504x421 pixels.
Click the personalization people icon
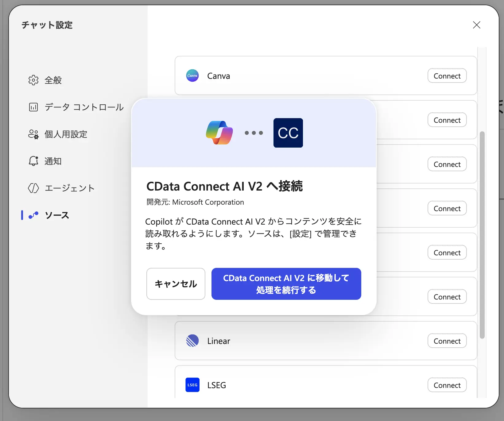point(33,134)
